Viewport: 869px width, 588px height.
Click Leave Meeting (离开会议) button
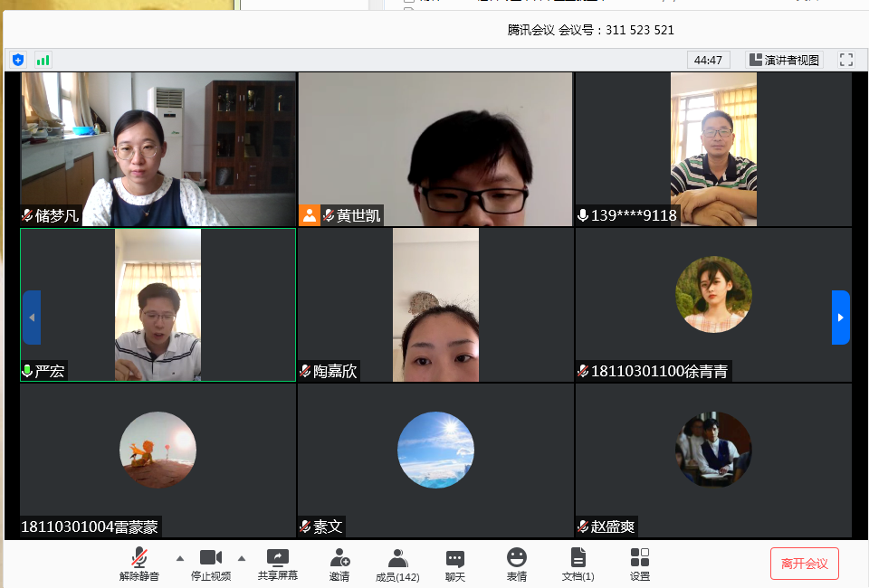pos(804,564)
